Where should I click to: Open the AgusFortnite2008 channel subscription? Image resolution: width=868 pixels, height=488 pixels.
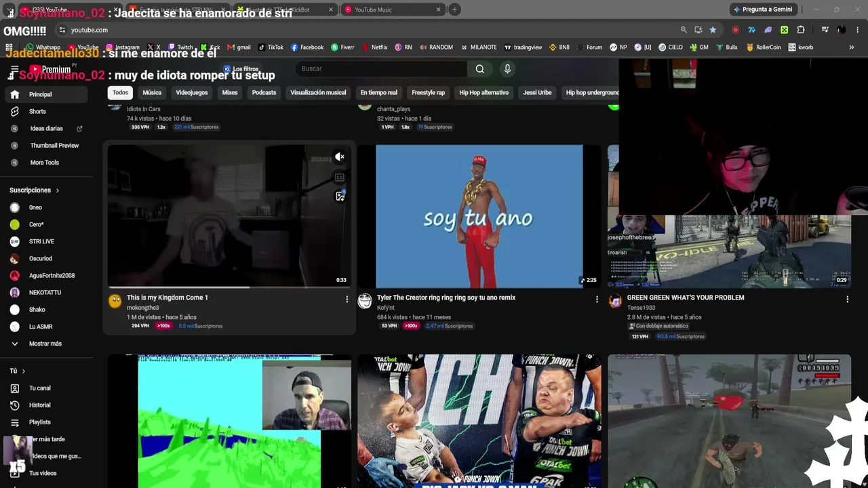pos(45,276)
